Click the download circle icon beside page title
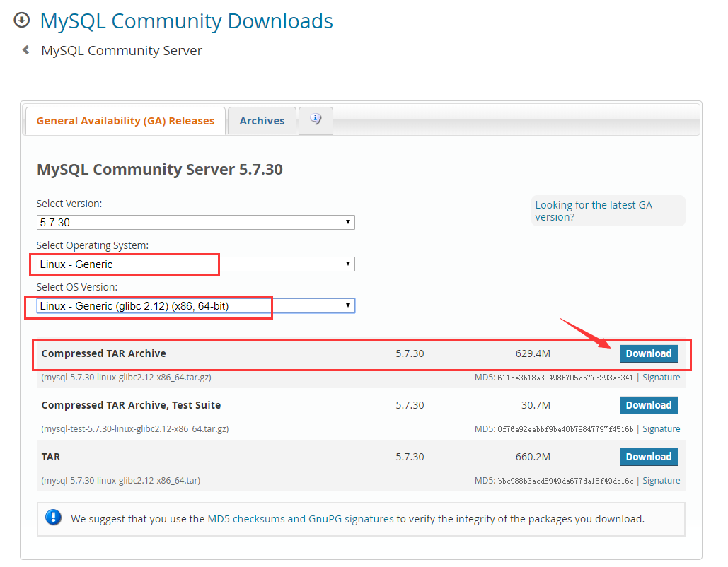The height and width of the screenshot is (567, 728). coord(21,21)
